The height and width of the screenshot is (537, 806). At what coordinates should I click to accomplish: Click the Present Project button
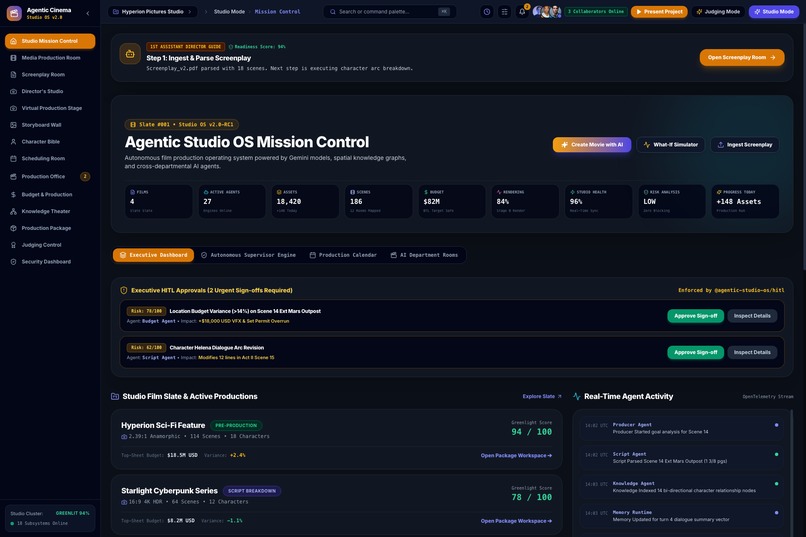(x=659, y=11)
